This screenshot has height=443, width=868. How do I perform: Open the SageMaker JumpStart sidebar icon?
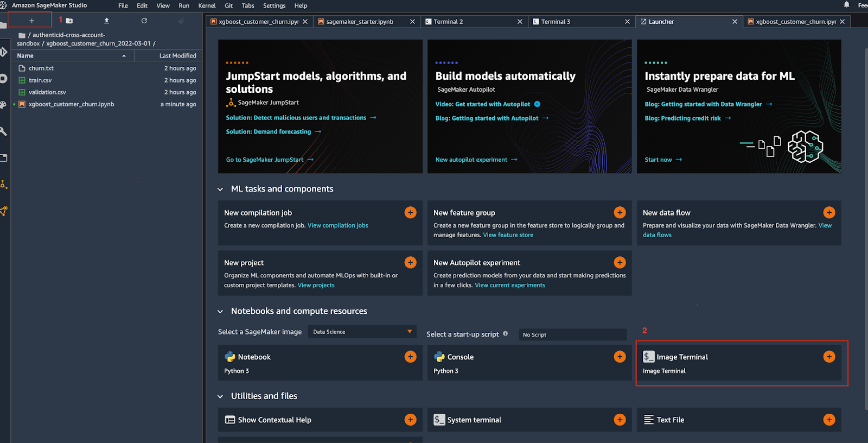tap(4, 185)
